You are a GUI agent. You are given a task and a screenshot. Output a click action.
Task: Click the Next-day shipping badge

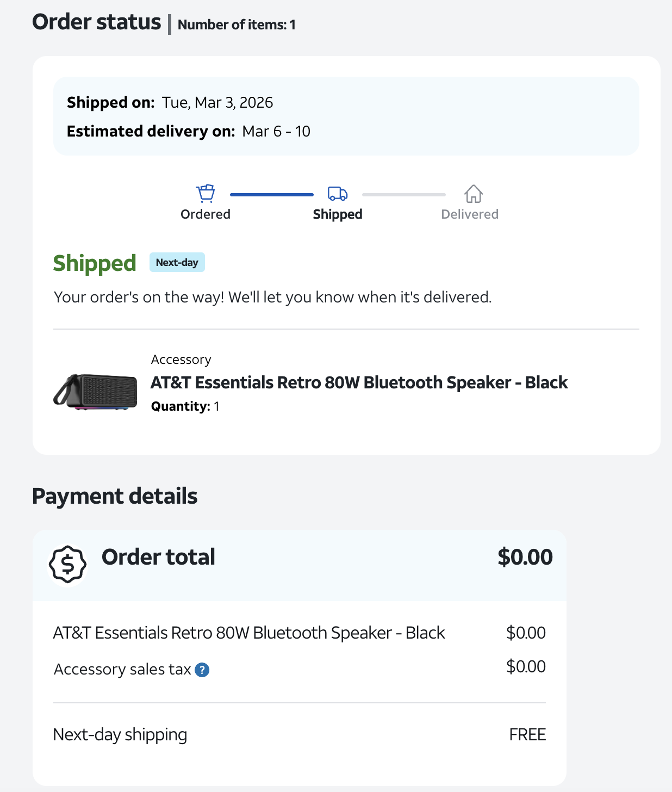click(177, 262)
